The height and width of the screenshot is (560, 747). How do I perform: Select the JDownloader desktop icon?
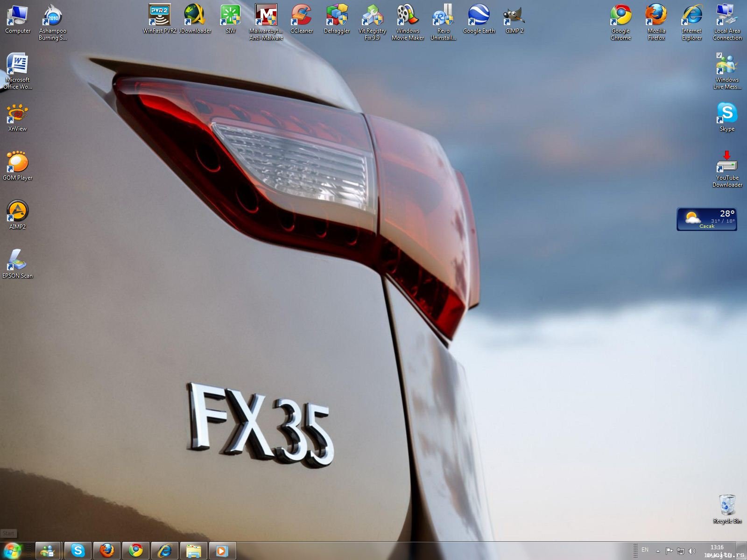[x=195, y=19]
